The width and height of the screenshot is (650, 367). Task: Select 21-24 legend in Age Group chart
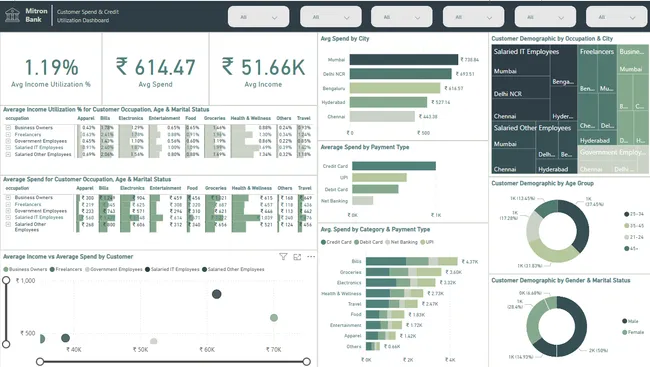634,237
